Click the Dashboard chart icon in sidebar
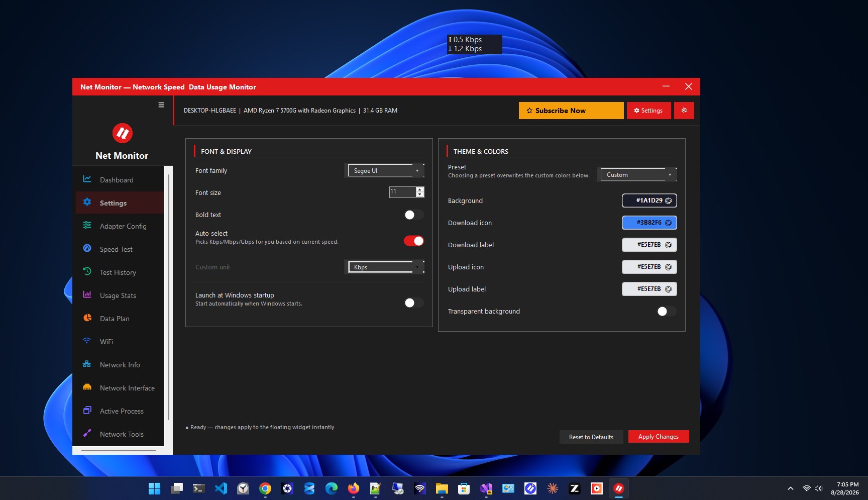 [x=87, y=179]
